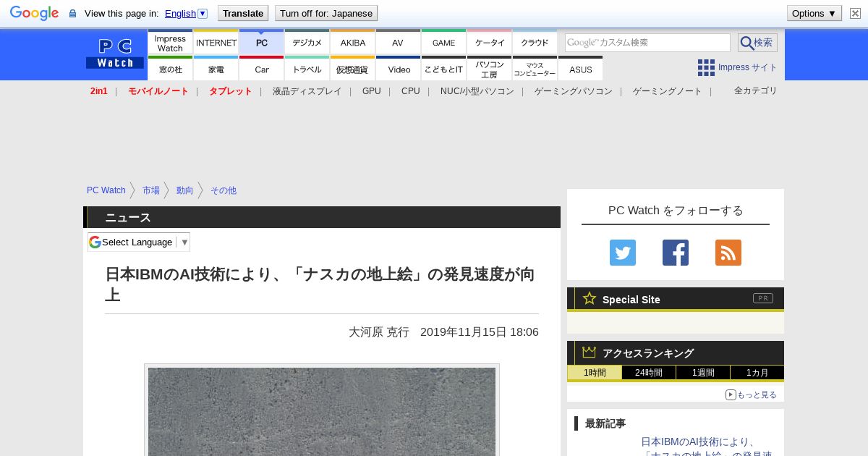Click the 'See more' ranking arrow link
868x456 pixels.
751,394
